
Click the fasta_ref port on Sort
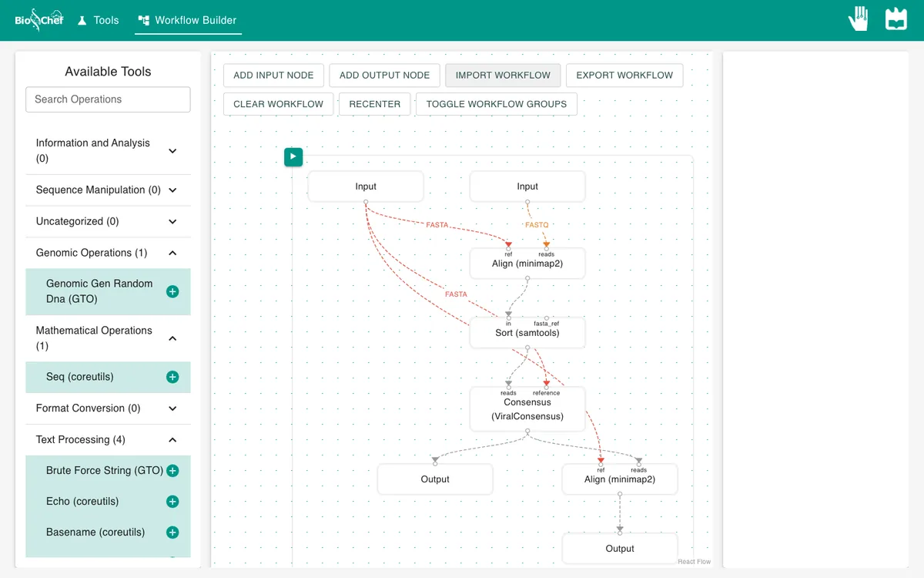pos(547,318)
